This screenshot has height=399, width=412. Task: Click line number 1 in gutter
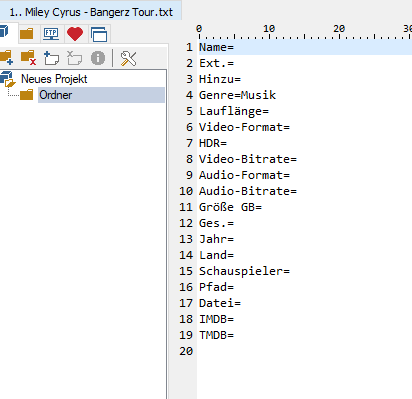189,47
